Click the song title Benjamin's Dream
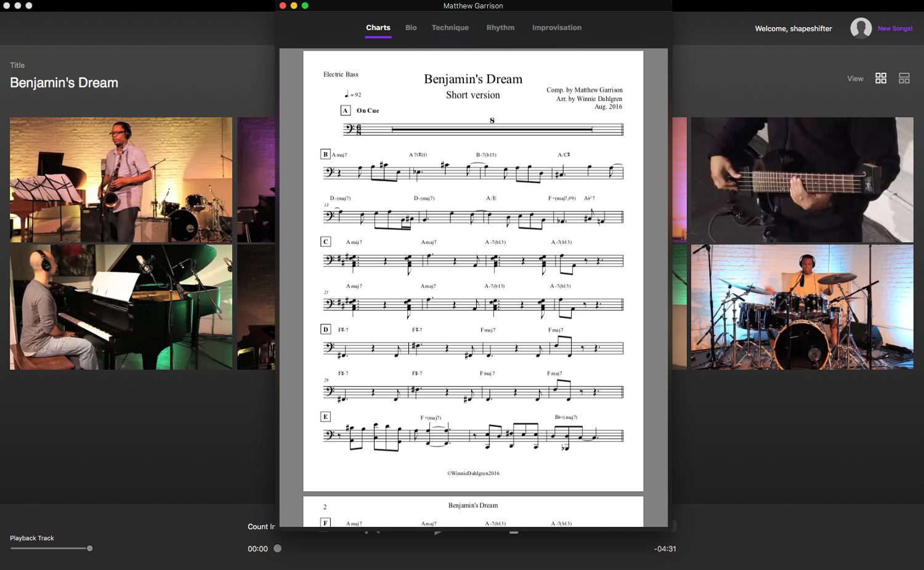 click(63, 82)
